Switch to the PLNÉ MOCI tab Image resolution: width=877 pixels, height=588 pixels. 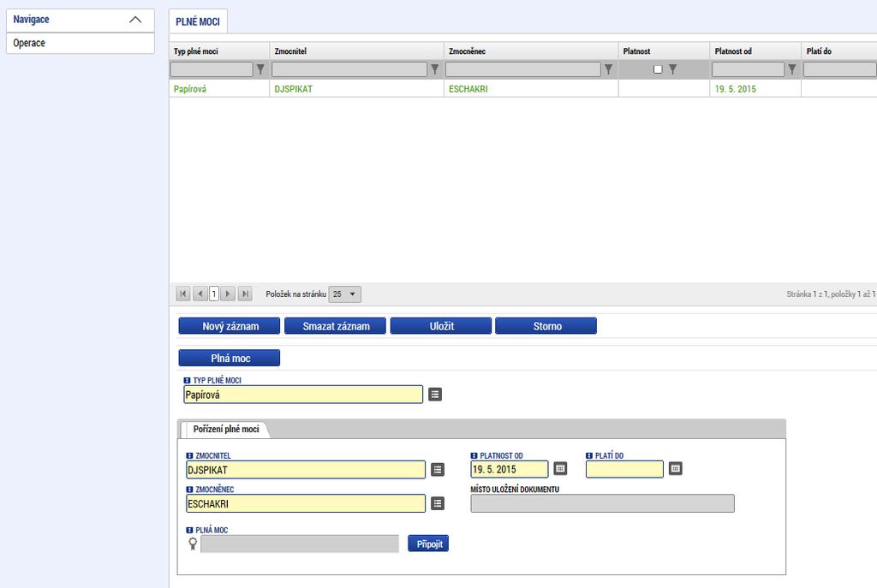[x=198, y=21]
